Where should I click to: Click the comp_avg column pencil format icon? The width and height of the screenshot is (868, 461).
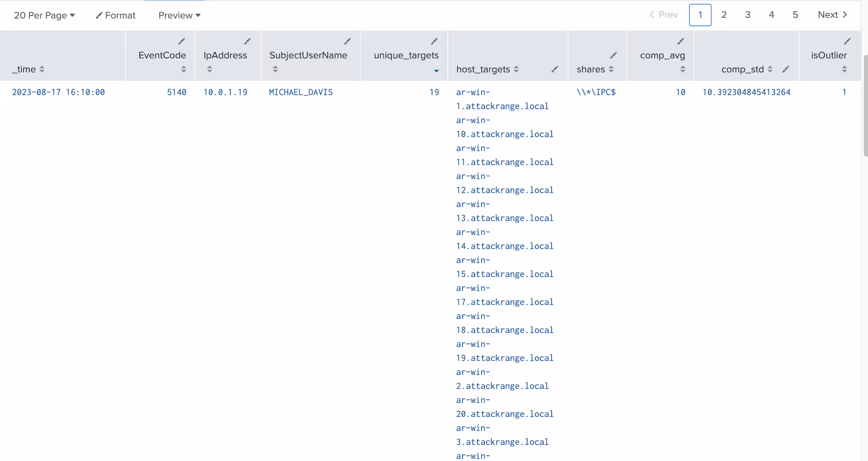(680, 41)
